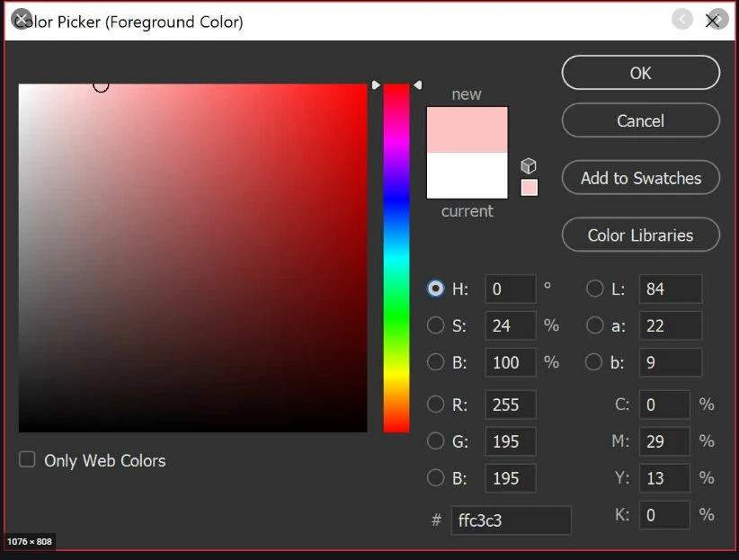Select the Lab a radio button
This screenshot has width=739, height=560.
point(594,324)
